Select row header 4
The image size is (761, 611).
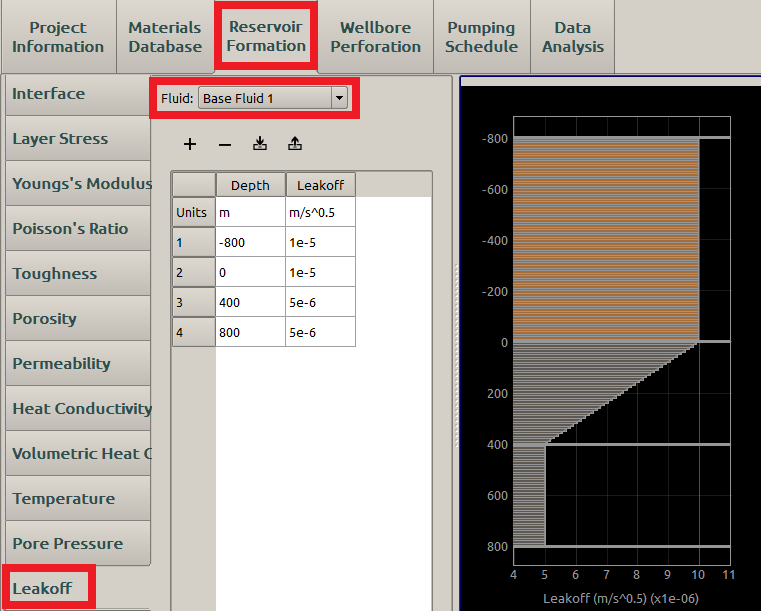[194, 332]
